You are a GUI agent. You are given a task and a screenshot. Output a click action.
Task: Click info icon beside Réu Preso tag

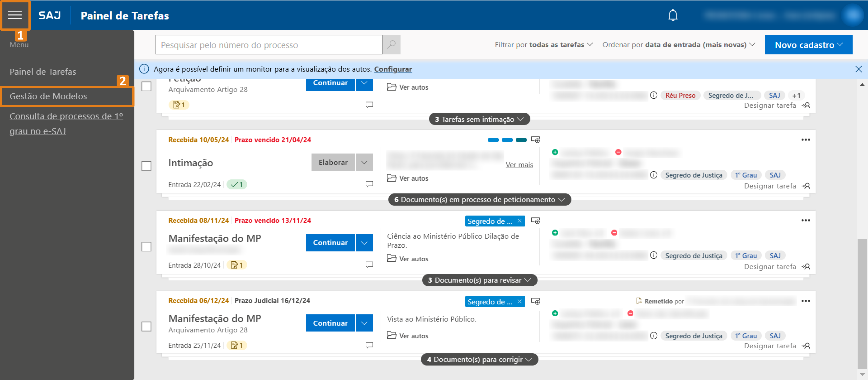click(653, 95)
